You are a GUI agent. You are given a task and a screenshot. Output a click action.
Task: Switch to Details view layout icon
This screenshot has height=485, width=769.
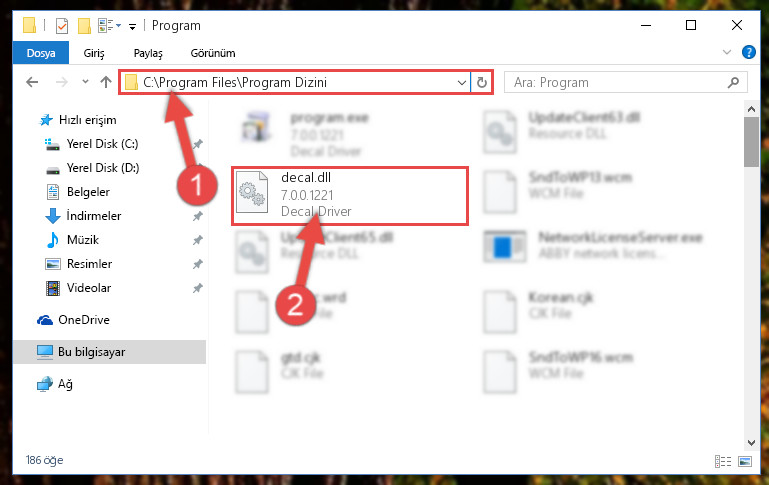[722, 461]
